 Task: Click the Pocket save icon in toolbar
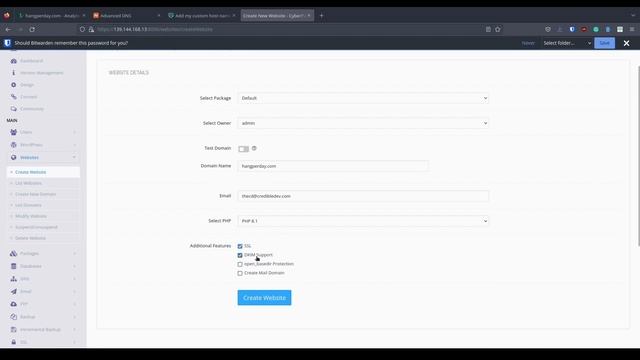click(548, 29)
